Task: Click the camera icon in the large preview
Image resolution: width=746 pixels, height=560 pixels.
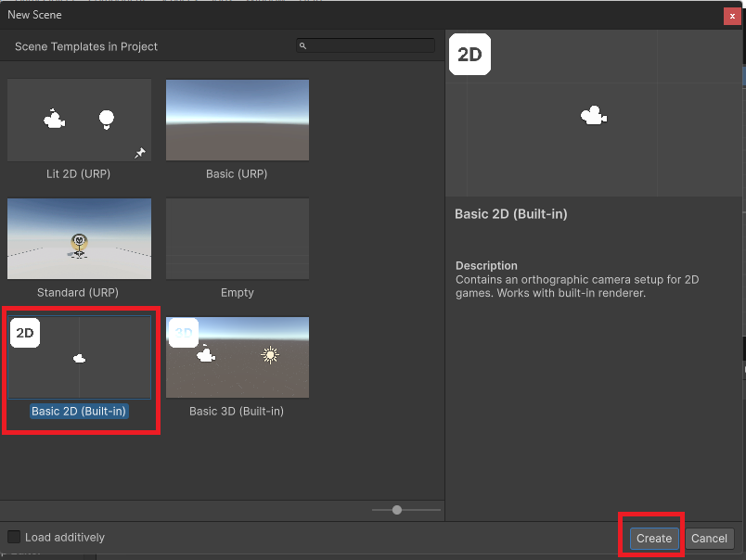Action: tap(594, 116)
